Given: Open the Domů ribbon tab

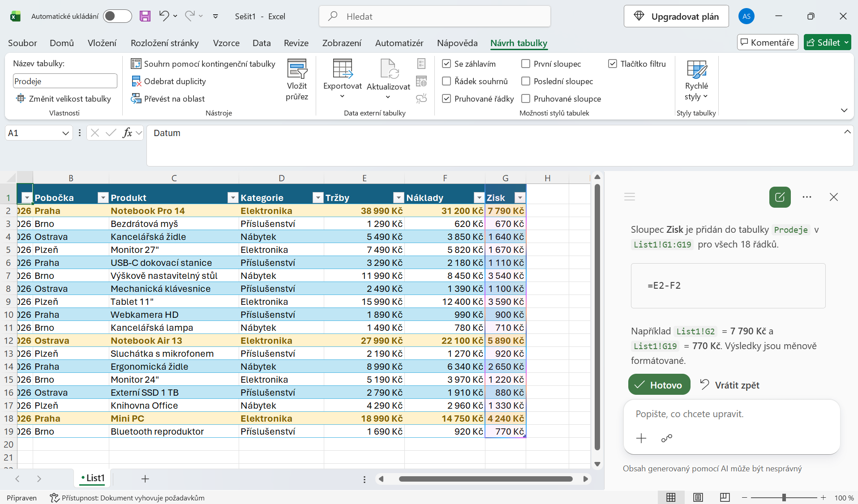Looking at the screenshot, I should point(62,43).
